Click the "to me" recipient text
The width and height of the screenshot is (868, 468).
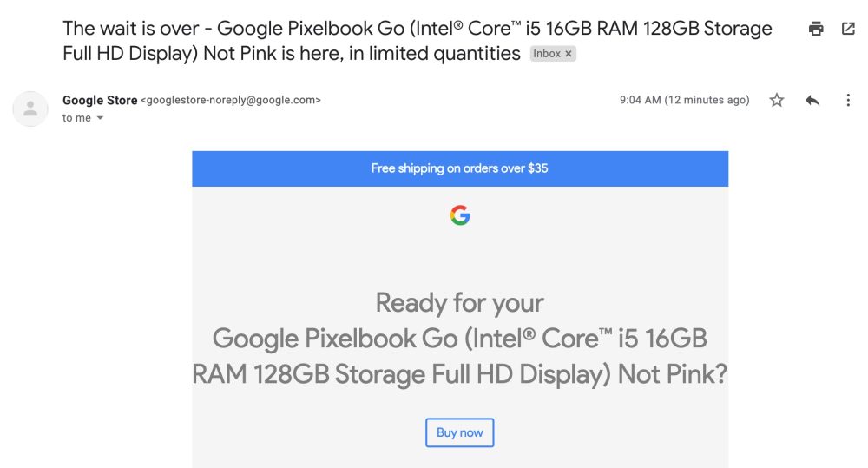[x=76, y=118]
